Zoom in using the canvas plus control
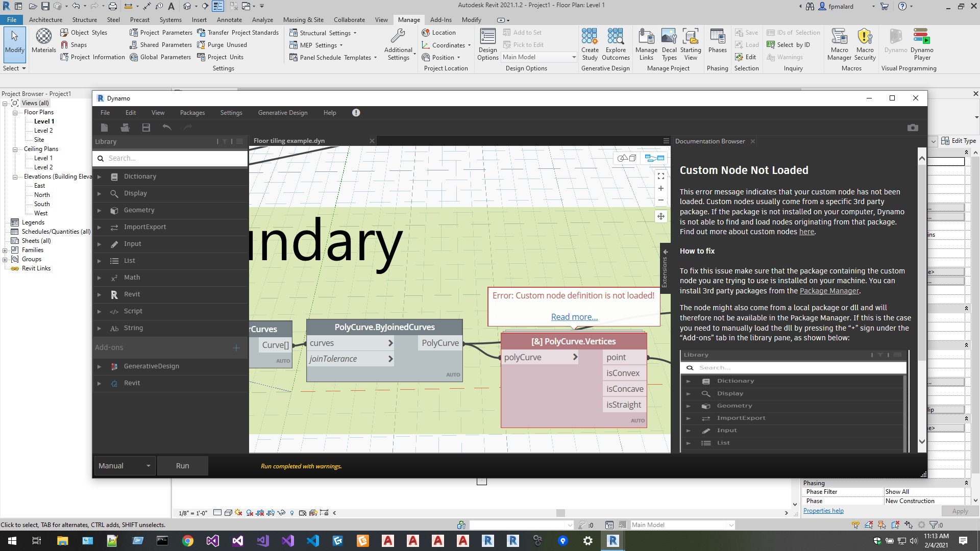The image size is (980, 551). tap(661, 188)
